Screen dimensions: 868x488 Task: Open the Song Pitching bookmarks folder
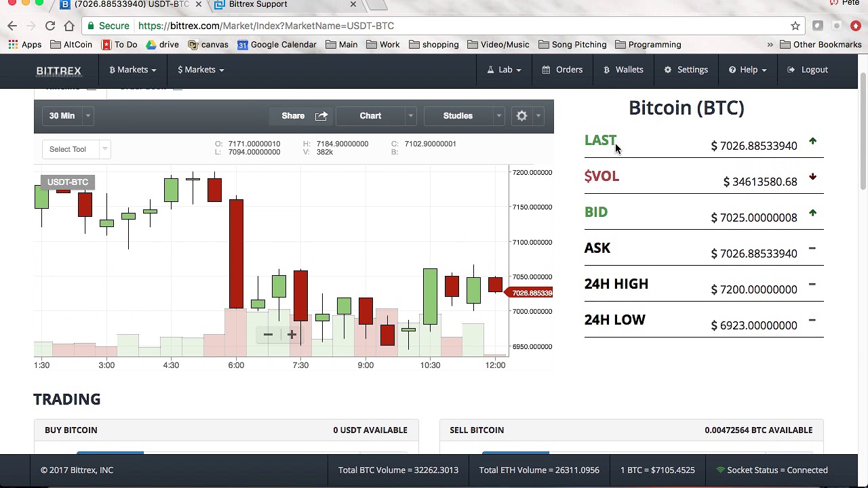(x=573, y=45)
